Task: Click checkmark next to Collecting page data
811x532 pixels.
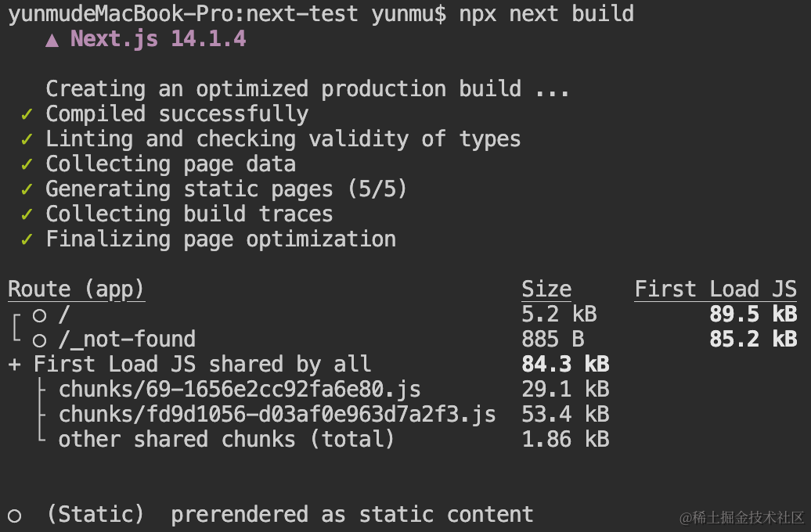Action: click(27, 164)
